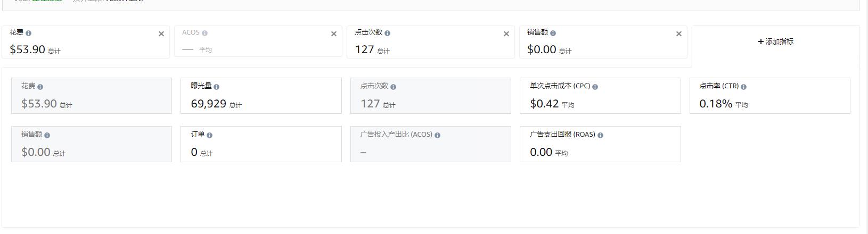868x234 pixels.
Task: Click info icon beside ACOS in top card
Action: pos(205,33)
